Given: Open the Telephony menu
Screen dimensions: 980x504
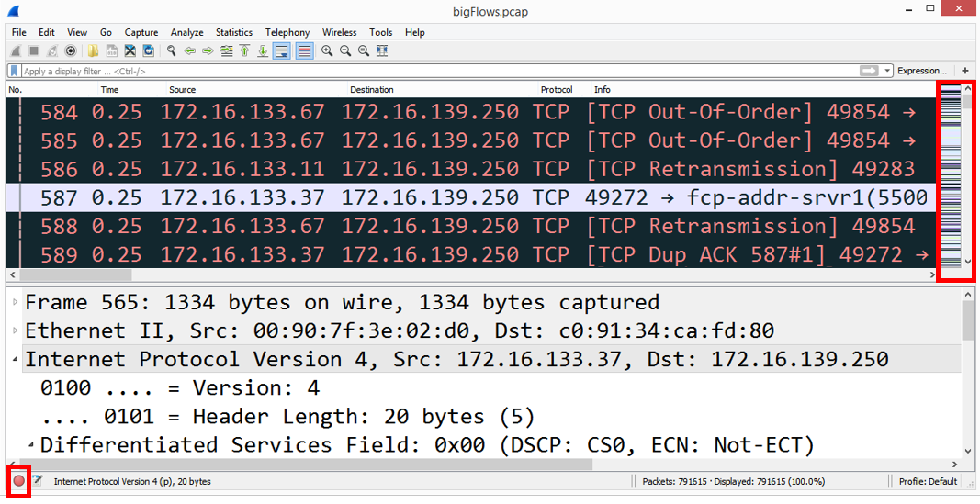Looking at the screenshot, I should tap(287, 32).
